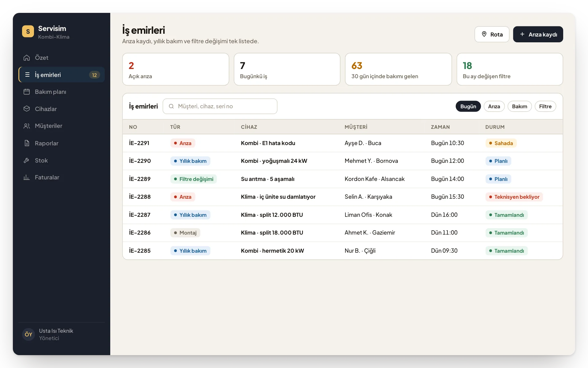Click the search magnifier icon
This screenshot has width=588, height=368.
pyautogui.click(x=171, y=106)
